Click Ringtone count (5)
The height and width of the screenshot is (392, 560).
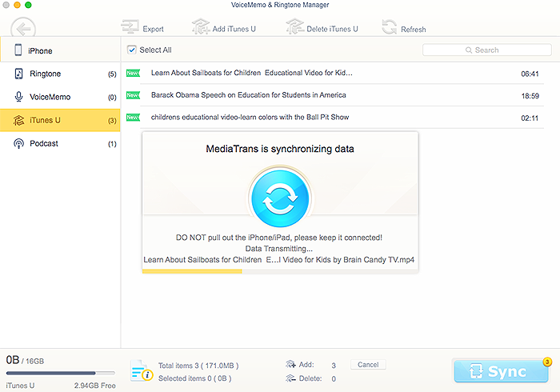click(x=112, y=74)
